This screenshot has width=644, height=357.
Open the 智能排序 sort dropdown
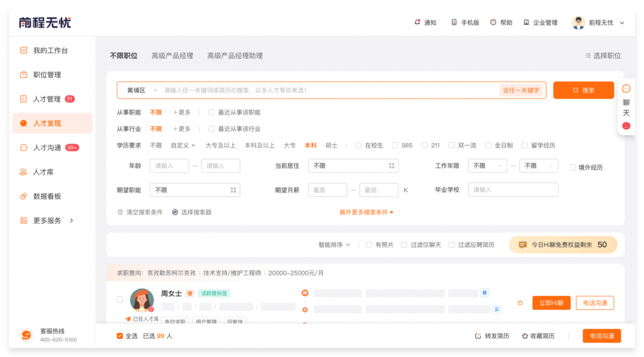tap(334, 245)
